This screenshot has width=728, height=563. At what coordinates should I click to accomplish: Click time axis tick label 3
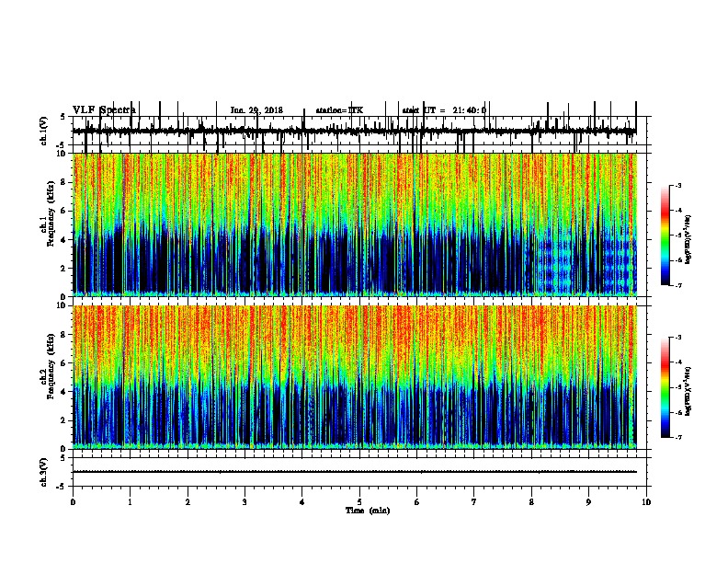(x=245, y=502)
